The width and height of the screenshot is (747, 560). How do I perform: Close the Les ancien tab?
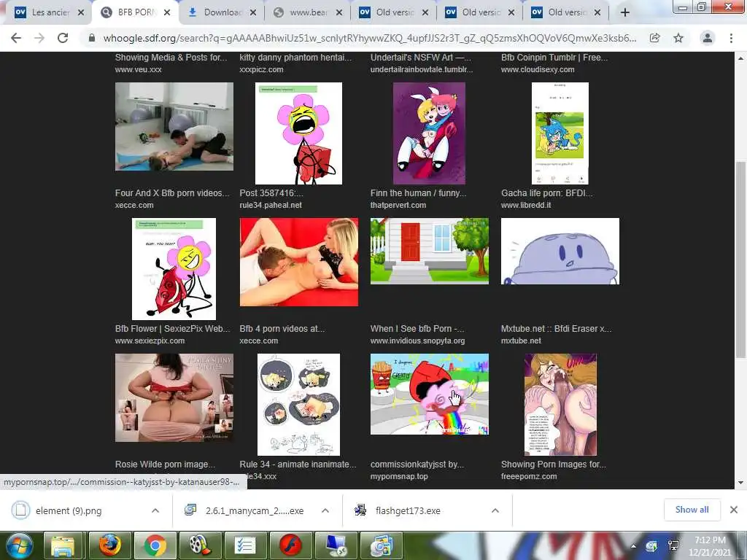(81, 12)
